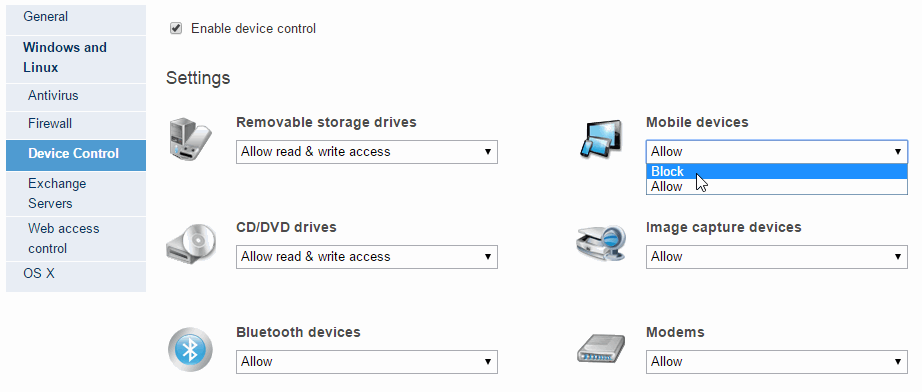The width and height of the screenshot is (922, 392).
Task: Go to the Antivirus settings page
Action: pyautogui.click(x=76, y=96)
